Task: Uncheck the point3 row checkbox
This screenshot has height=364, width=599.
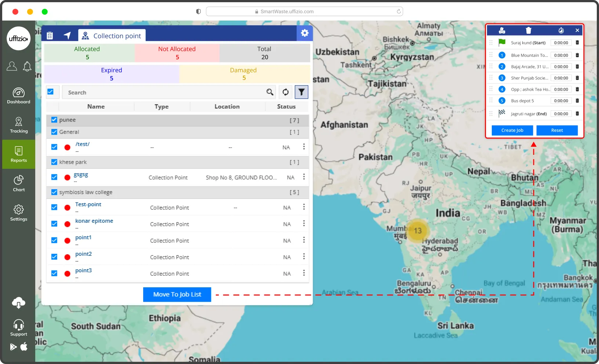Action: (54, 273)
